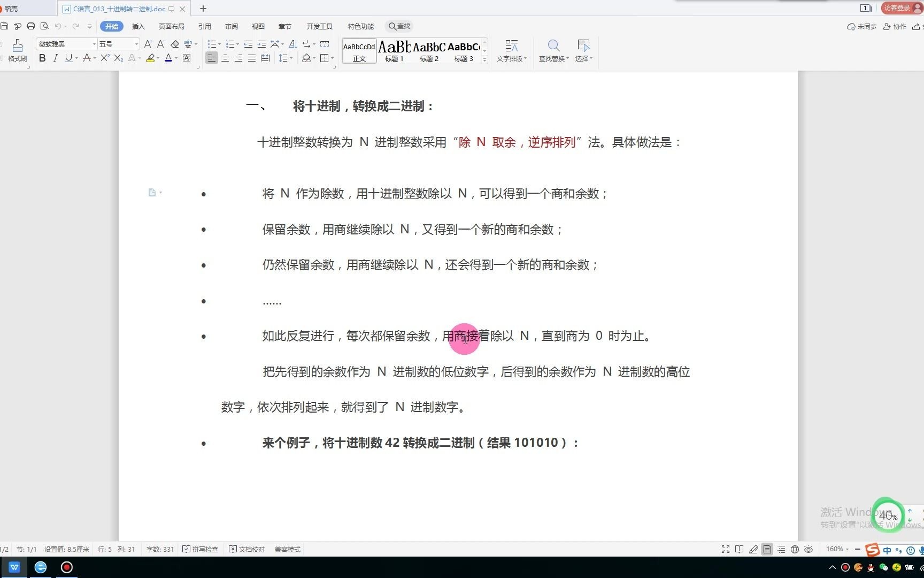The width and height of the screenshot is (924, 578).
Task: Expand font color dropdown arrow
Action: tap(176, 58)
